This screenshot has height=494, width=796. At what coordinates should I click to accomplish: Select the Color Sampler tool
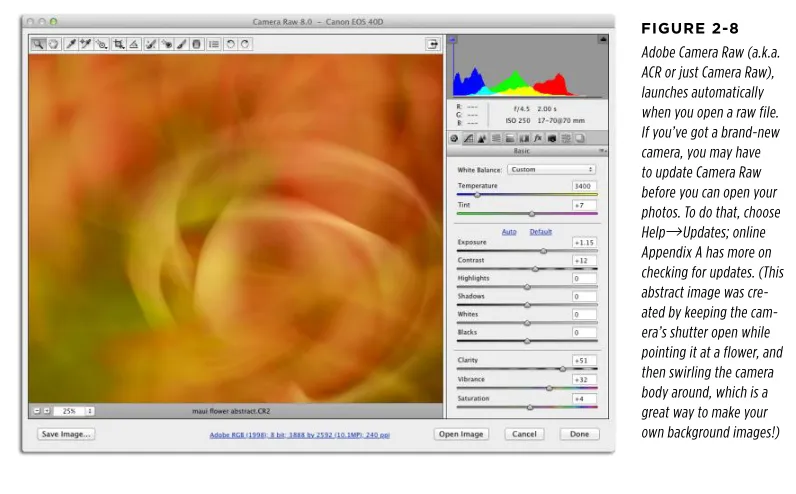pos(86,44)
